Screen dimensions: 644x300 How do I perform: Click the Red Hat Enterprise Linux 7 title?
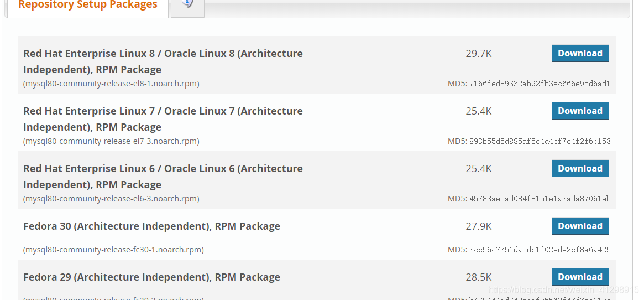pos(163,119)
